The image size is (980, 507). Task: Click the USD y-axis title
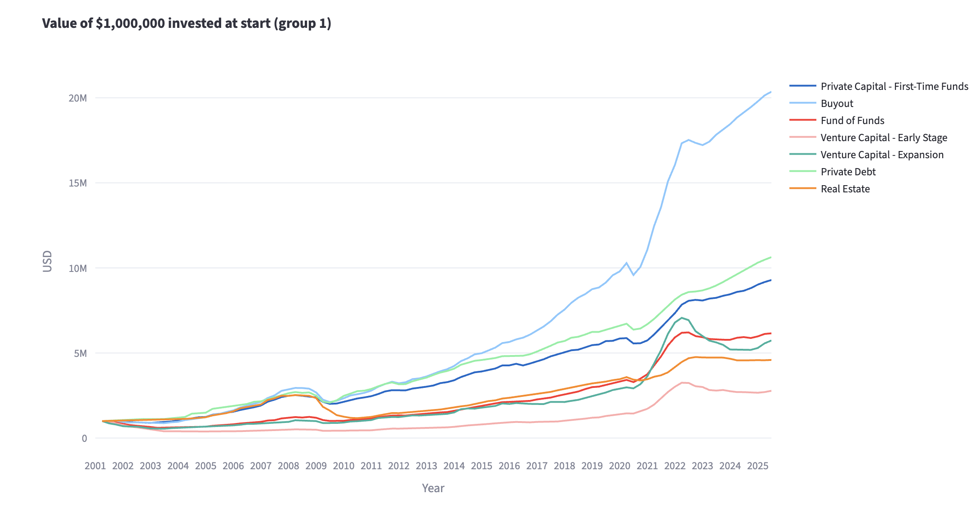[x=47, y=261]
